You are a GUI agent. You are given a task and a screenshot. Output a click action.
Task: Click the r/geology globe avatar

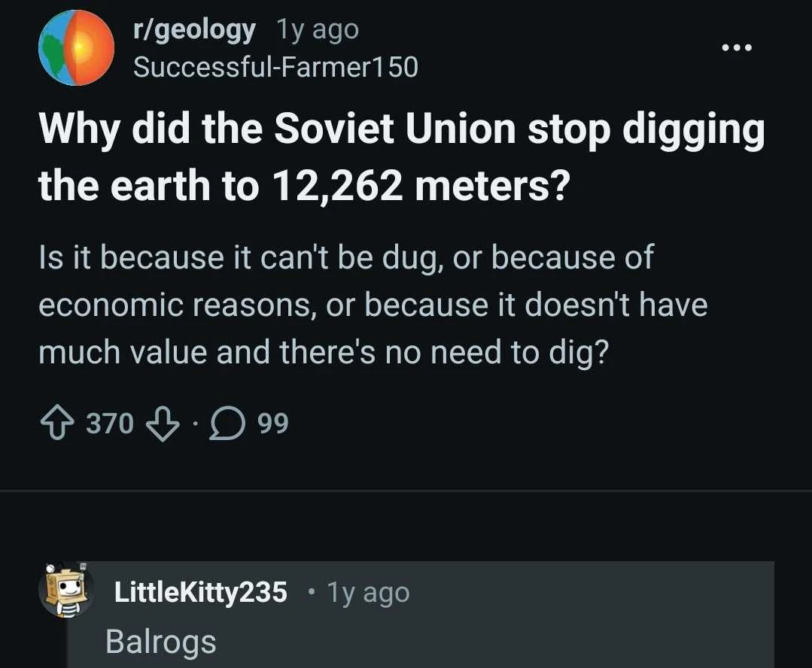pyautogui.click(x=77, y=47)
